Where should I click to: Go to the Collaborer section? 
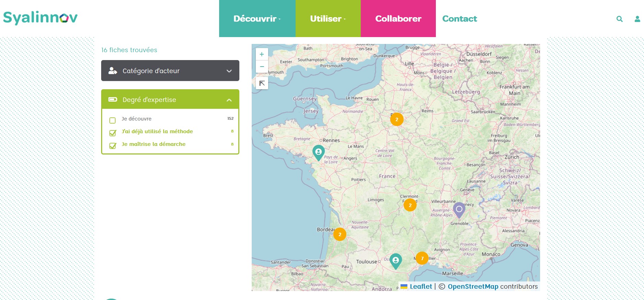tap(398, 19)
